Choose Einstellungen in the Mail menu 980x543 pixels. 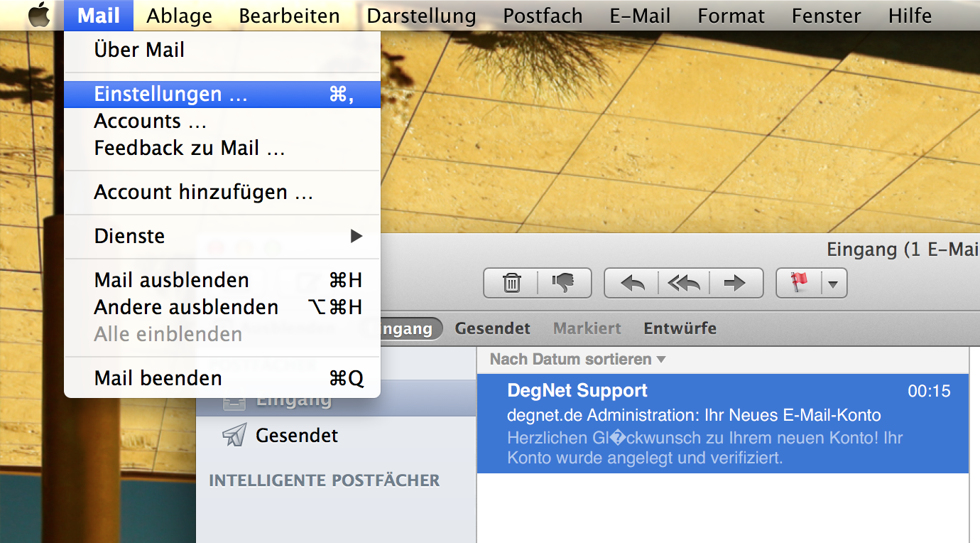coord(222,94)
